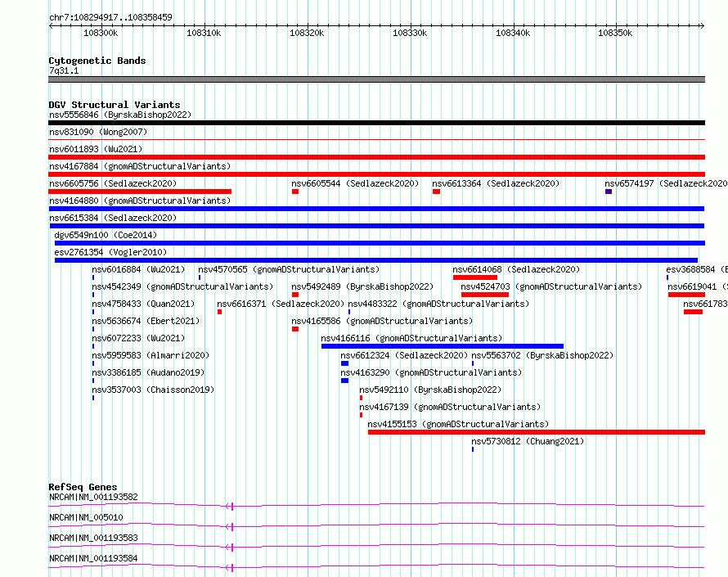Click the nsv5556846 (ByrskaBishop2022) variant label
The image size is (728, 577).
120,115
